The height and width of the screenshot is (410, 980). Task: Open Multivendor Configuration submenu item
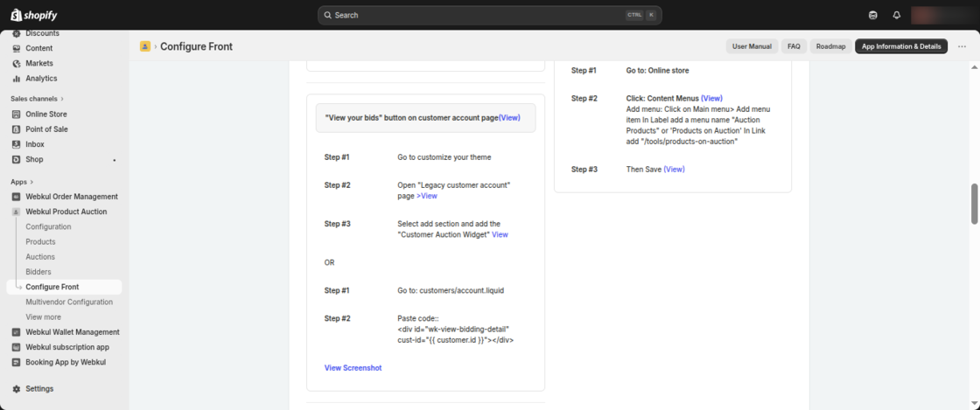[x=69, y=302]
